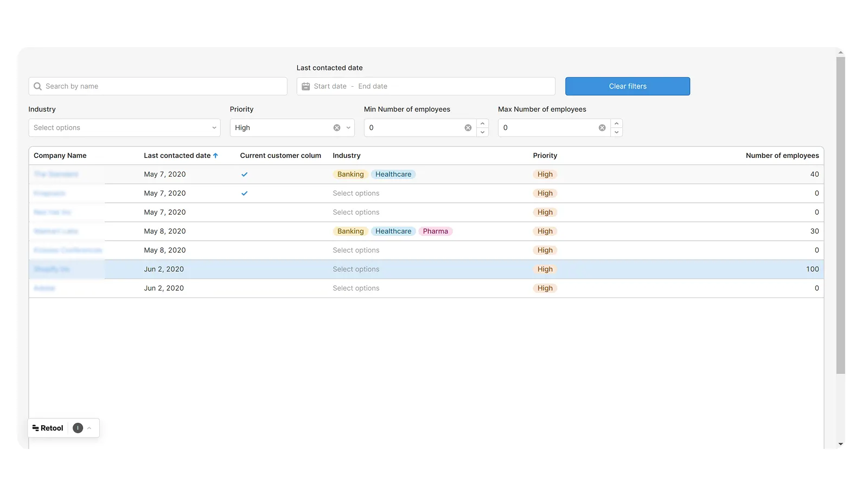Click the Pharma industry tag

click(436, 232)
